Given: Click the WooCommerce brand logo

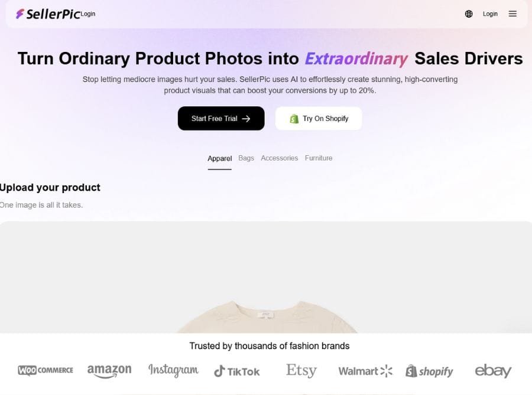Looking at the screenshot, I should (x=46, y=370).
